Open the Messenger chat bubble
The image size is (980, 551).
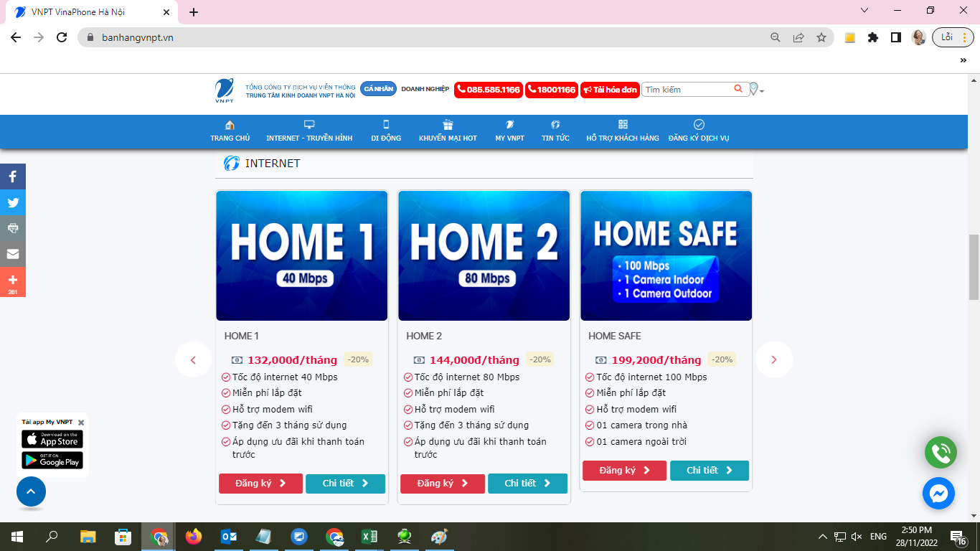938,494
